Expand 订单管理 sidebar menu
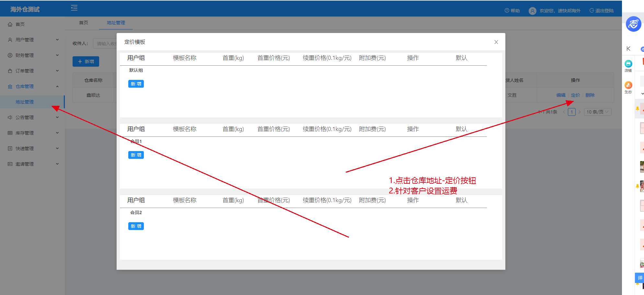This screenshot has height=295, width=644. 32,71
